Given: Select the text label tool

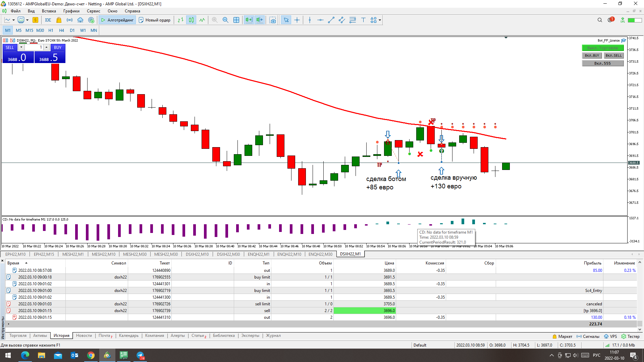Looking at the screenshot, I should (363, 20).
